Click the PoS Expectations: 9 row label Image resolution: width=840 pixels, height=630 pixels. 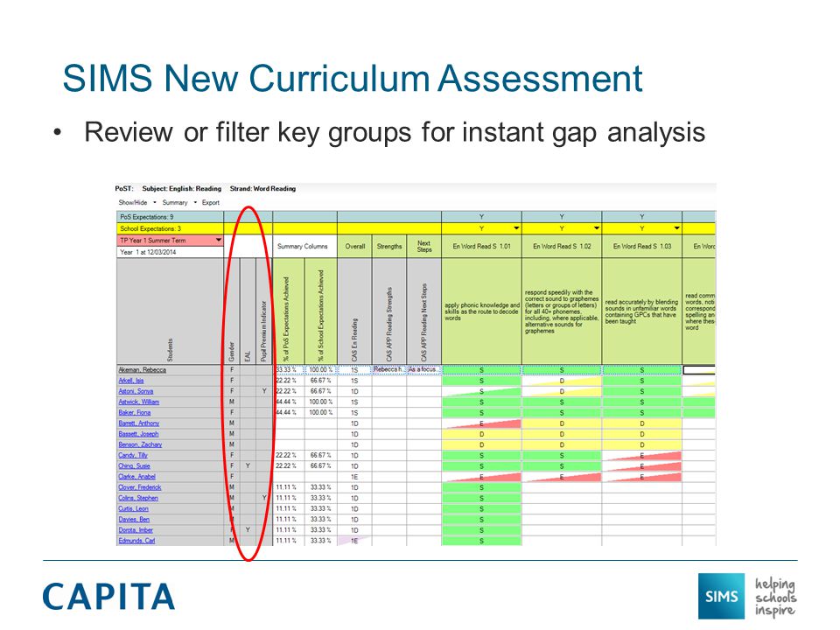coord(171,217)
